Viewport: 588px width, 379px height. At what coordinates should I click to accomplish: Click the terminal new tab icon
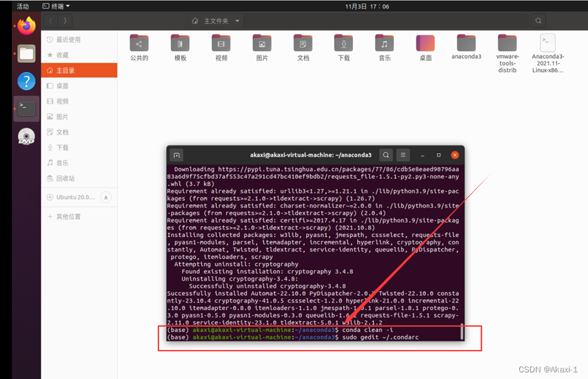(177, 155)
